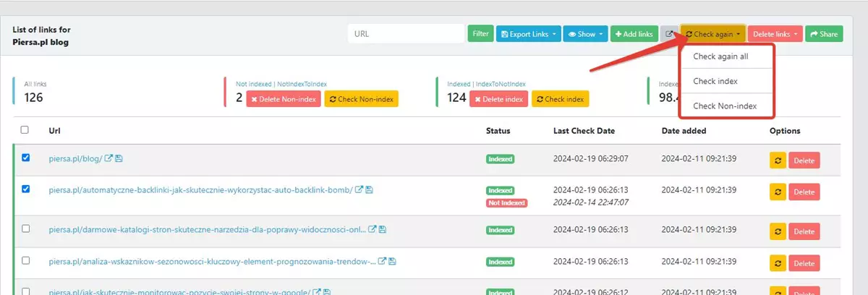Screen dimensions: 868x295
Task: Open external link icon for automatyczne-backlinki URL
Action: pos(359,190)
